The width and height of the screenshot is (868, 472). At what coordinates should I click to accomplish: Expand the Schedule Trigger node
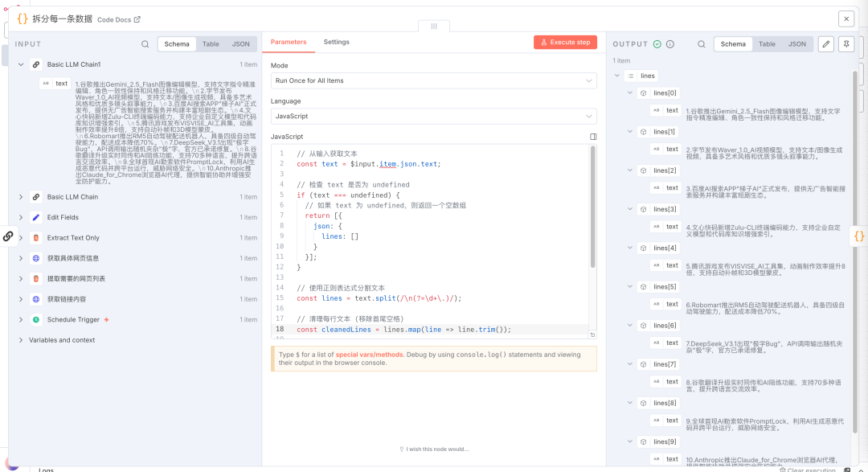tap(21, 320)
